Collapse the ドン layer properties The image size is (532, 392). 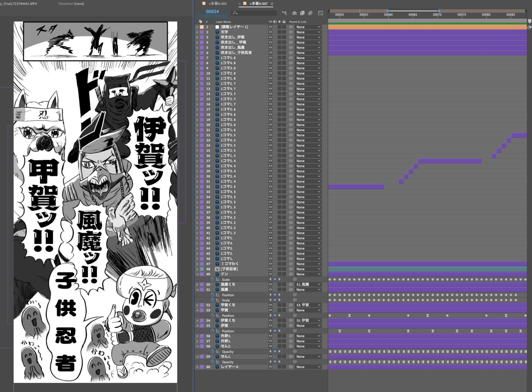[197, 274]
